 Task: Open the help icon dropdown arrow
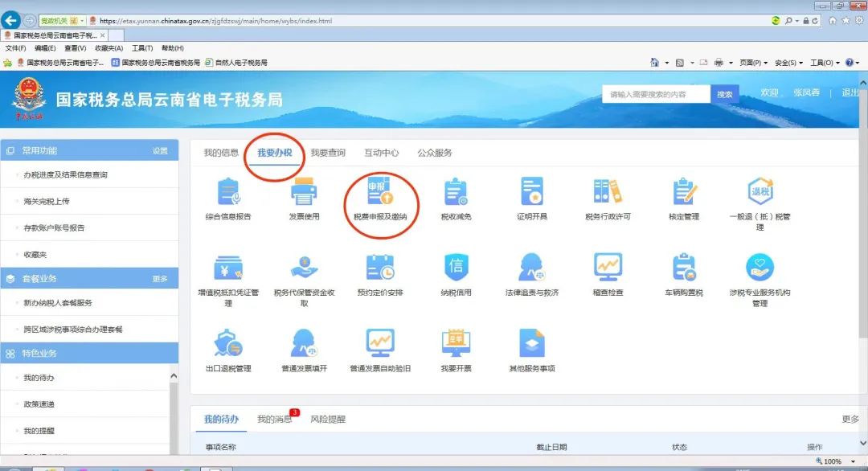tap(858, 63)
